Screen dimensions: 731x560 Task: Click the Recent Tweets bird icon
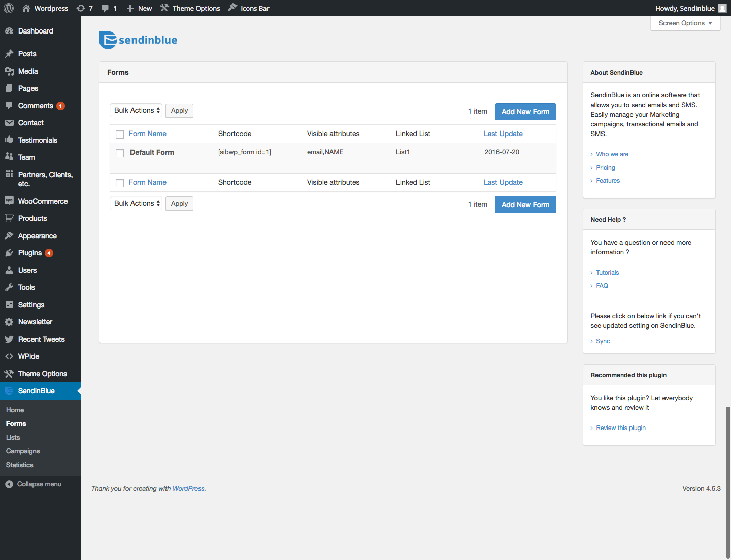(x=9, y=339)
